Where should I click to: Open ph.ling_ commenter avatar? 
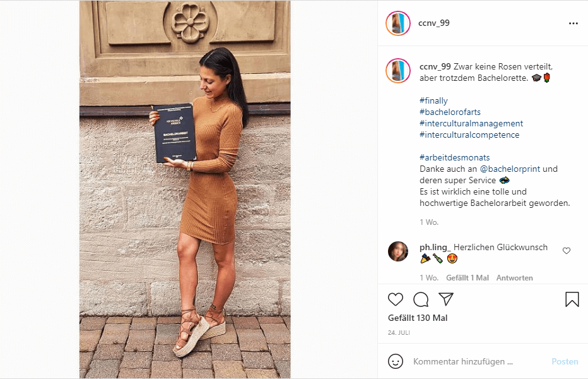pyautogui.click(x=398, y=251)
